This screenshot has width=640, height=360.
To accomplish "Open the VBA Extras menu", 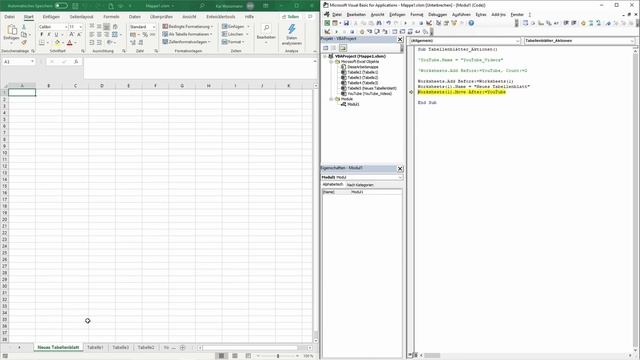I will click(481, 15).
